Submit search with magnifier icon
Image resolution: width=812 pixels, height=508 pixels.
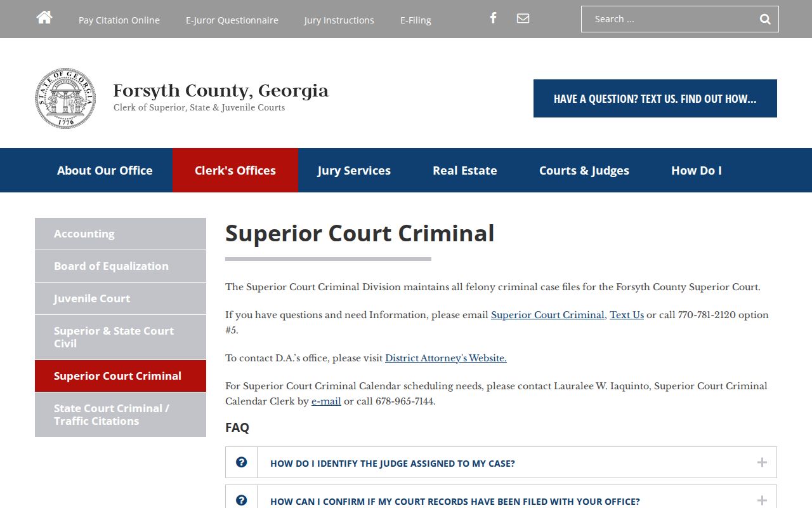click(765, 19)
